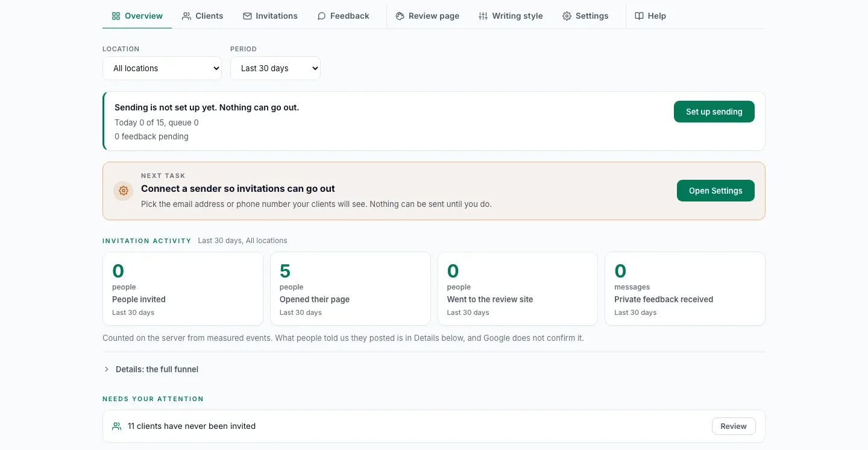Click the Private feedback received card
The height and width of the screenshot is (450, 868).
pyautogui.click(x=685, y=289)
